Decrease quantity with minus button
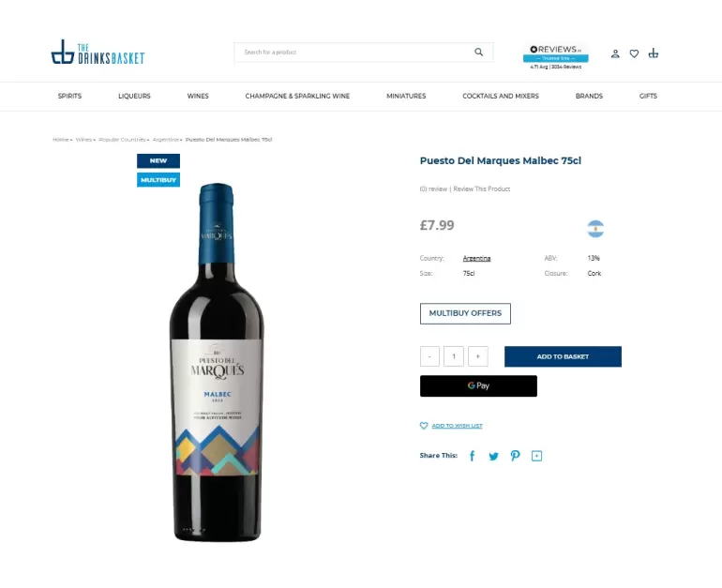The image size is (722, 588). click(430, 356)
